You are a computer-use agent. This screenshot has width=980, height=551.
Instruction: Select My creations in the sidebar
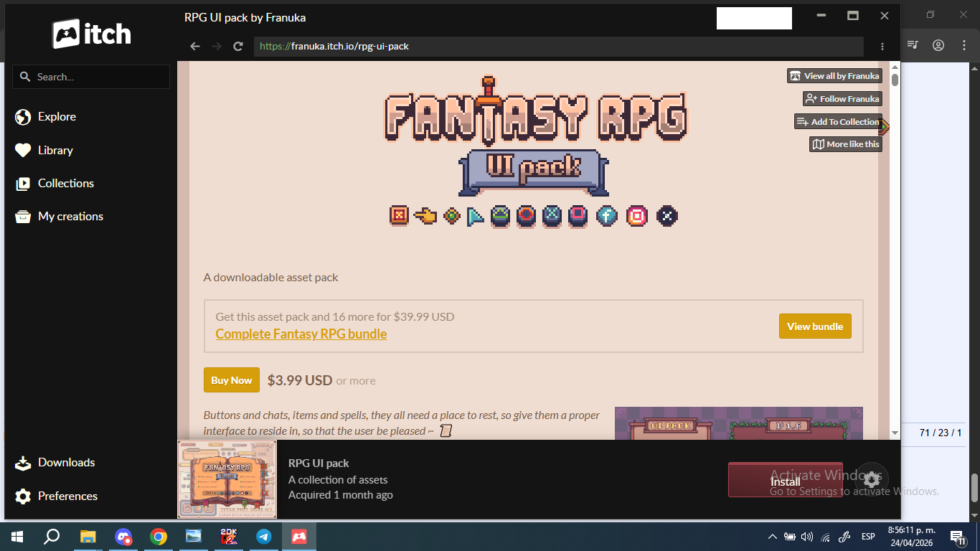[x=60, y=216]
